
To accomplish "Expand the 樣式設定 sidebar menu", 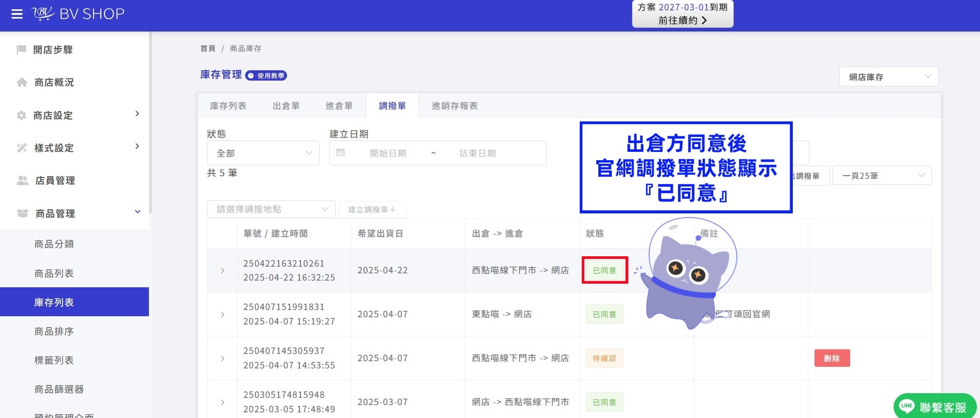I will point(137,146).
